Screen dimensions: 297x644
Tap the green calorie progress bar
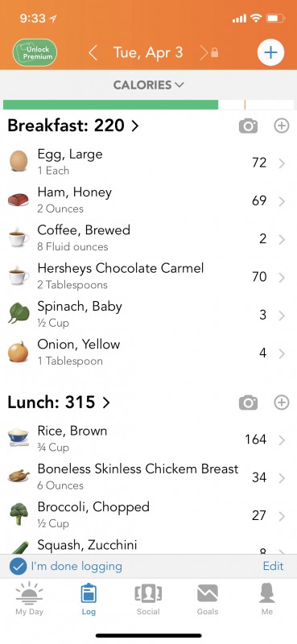tap(110, 105)
